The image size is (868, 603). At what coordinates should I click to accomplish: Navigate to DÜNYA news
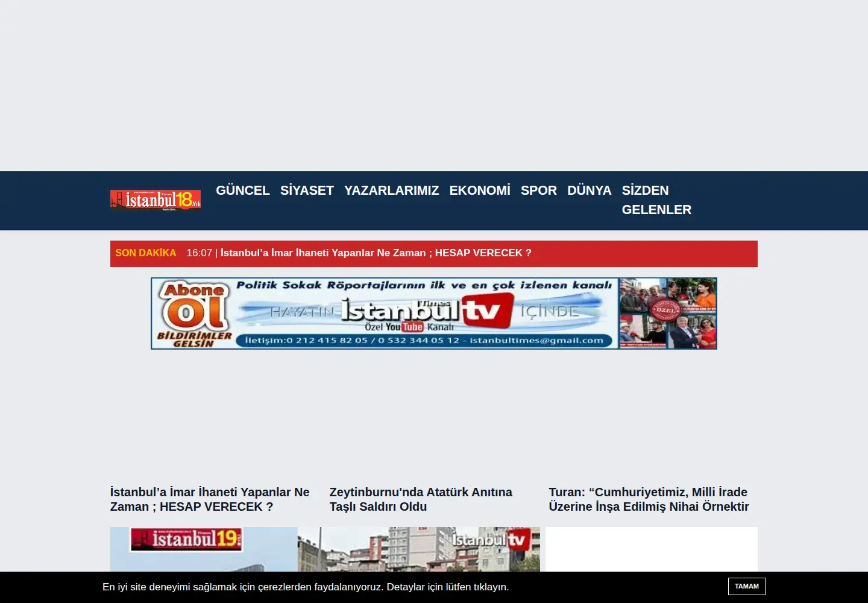590,191
